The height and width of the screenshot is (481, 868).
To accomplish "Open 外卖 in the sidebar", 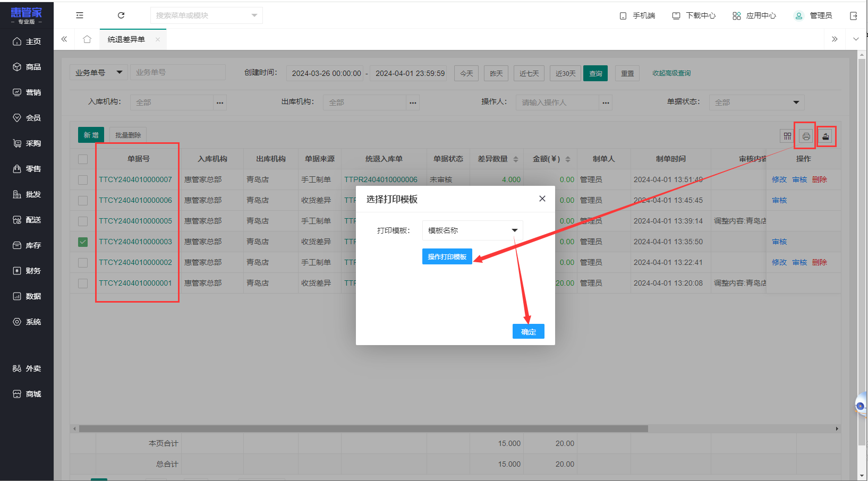I will pos(27,368).
